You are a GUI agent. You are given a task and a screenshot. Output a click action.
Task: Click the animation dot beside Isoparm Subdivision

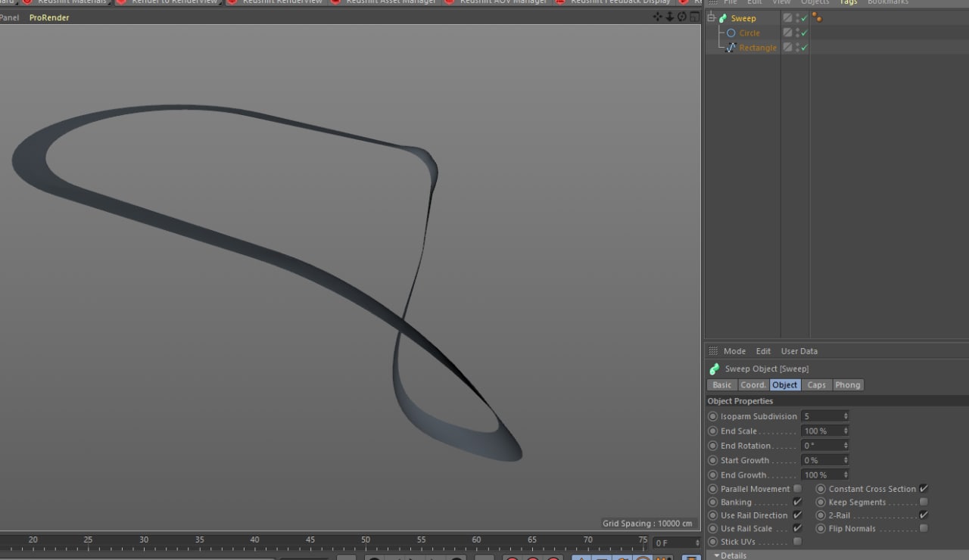point(712,416)
